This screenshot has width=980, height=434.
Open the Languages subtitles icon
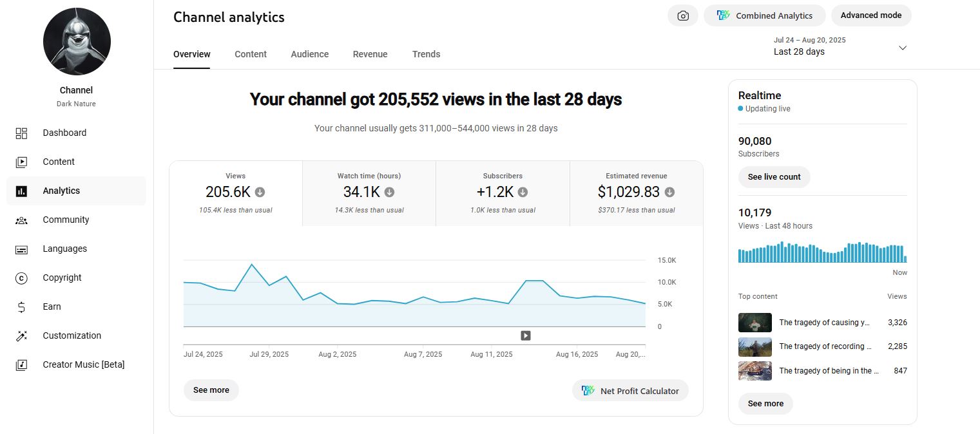click(x=21, y=249)
